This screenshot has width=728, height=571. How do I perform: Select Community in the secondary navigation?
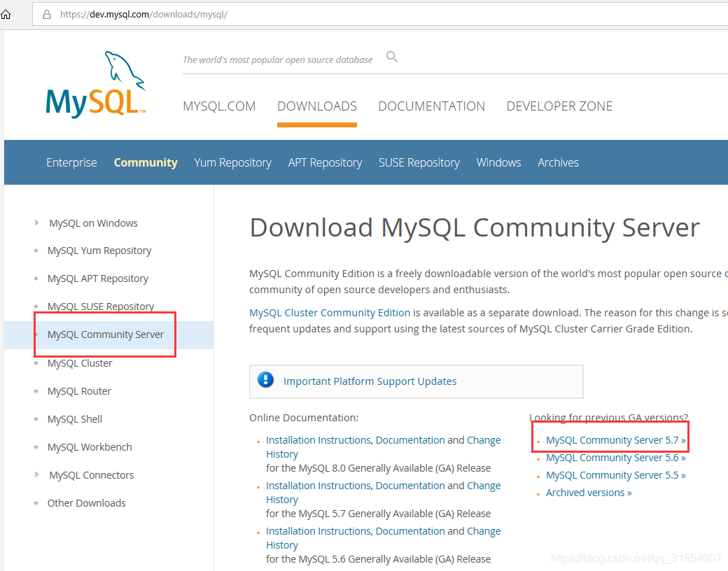click(x=146, y=162)
